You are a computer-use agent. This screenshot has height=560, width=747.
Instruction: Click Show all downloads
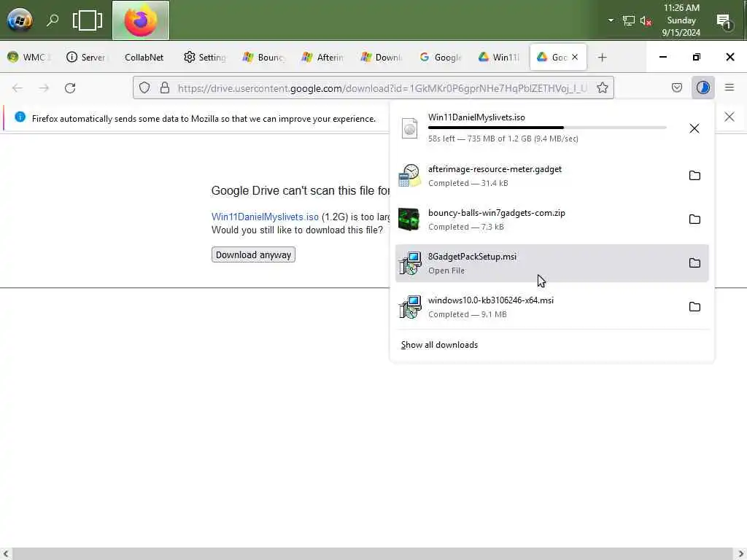(x=439, y=345)
